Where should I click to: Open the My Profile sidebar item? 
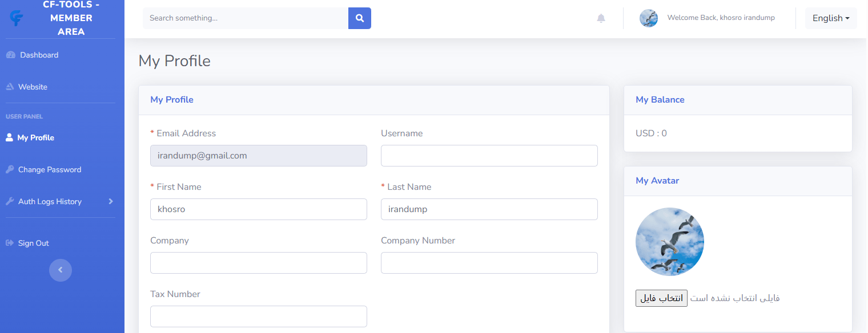tap(35, 138)
